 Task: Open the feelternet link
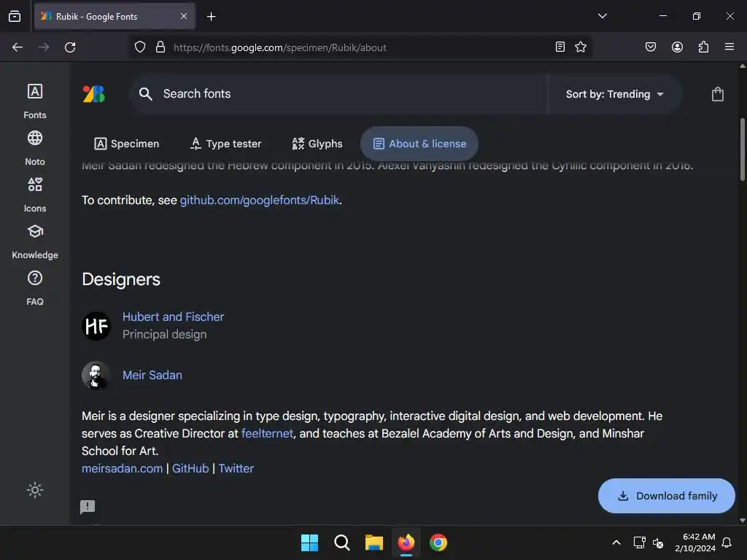tap(267, 433)
